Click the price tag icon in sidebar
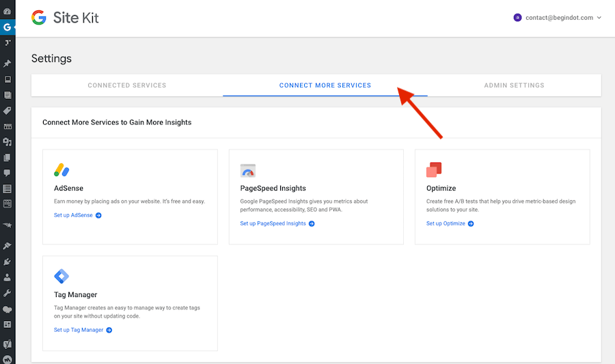Image resolution: width=615 pixels, height=364 pixels. [x=7, y=111]
